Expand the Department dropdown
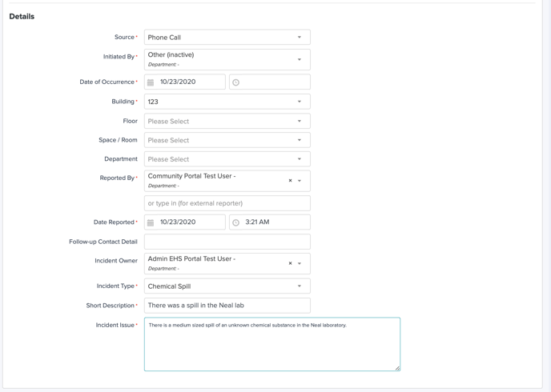The height and width of the screenshot is (392, 551). pos(227,159)
